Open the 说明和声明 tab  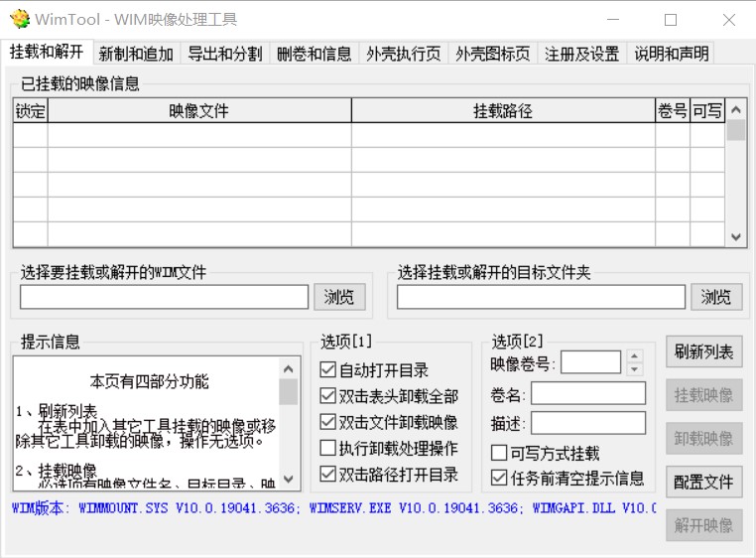671,53
